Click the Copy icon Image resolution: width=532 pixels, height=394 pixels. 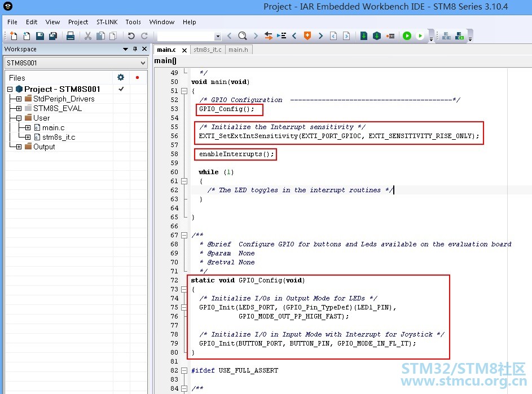pyautogui.click(x=101, y=36)
